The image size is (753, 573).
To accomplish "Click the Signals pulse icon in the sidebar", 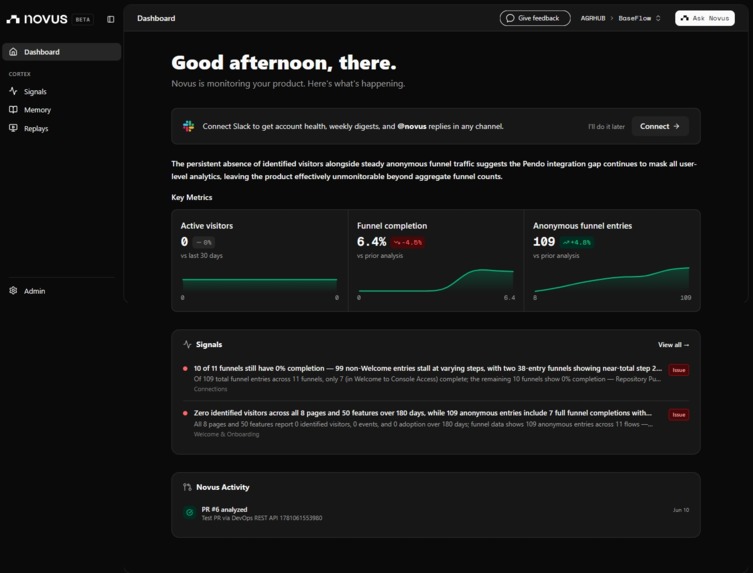I will click(x=13, y=91).
